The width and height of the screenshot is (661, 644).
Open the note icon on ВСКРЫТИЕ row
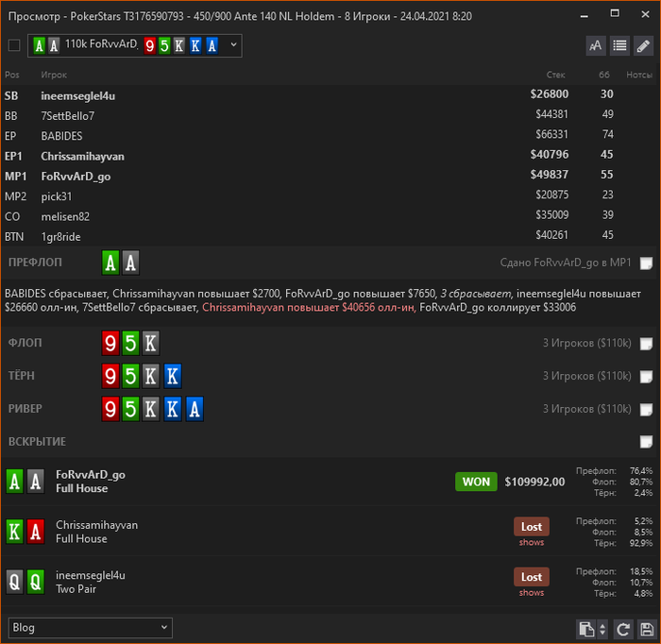click(x=646, y=442)
